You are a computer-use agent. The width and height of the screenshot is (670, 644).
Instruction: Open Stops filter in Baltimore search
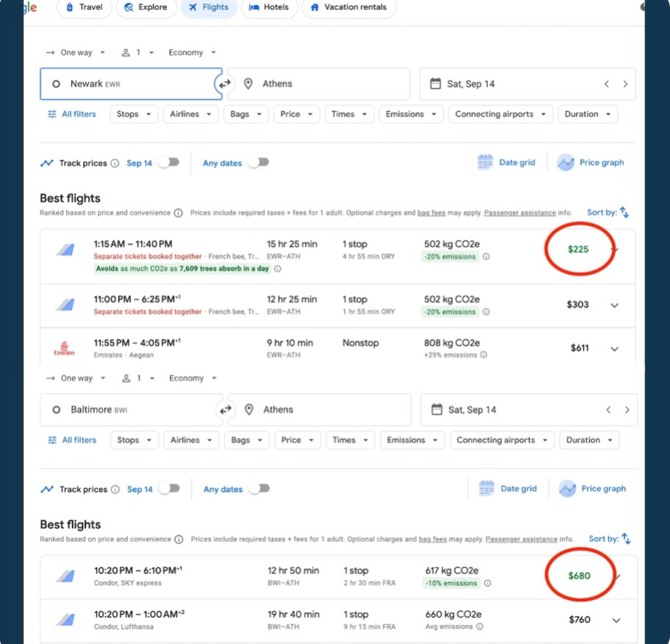(x=134, y=440)
